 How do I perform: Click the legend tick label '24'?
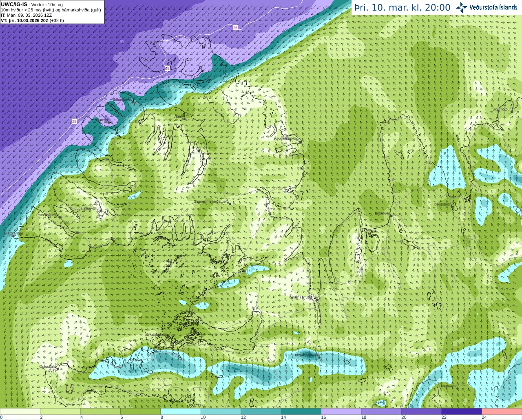point(484,417)
